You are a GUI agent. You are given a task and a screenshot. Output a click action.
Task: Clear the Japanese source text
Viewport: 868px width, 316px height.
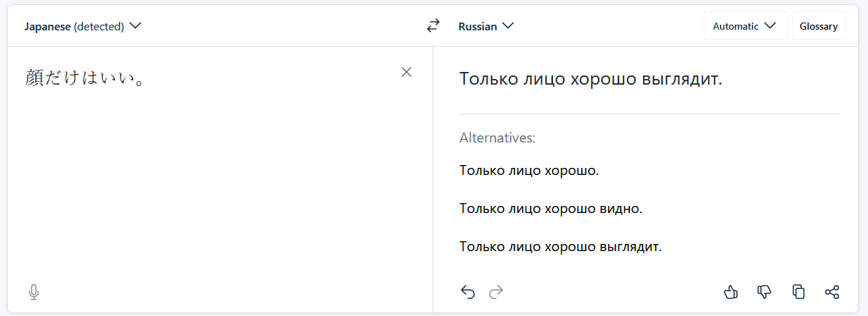[x=407, y=72]
